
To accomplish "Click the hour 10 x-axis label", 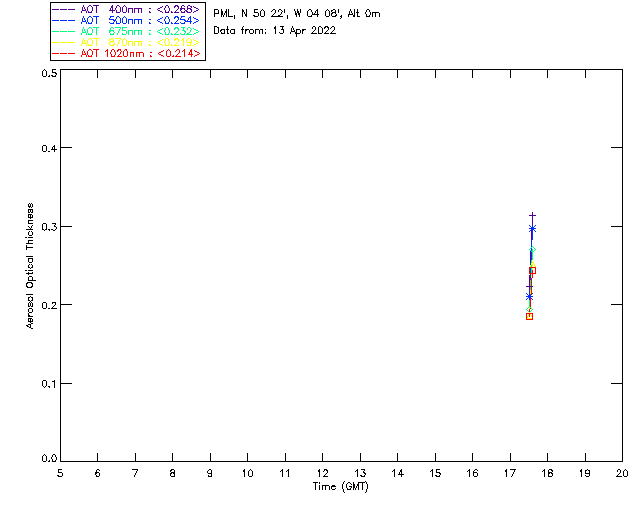I will (x=247, y=473).
